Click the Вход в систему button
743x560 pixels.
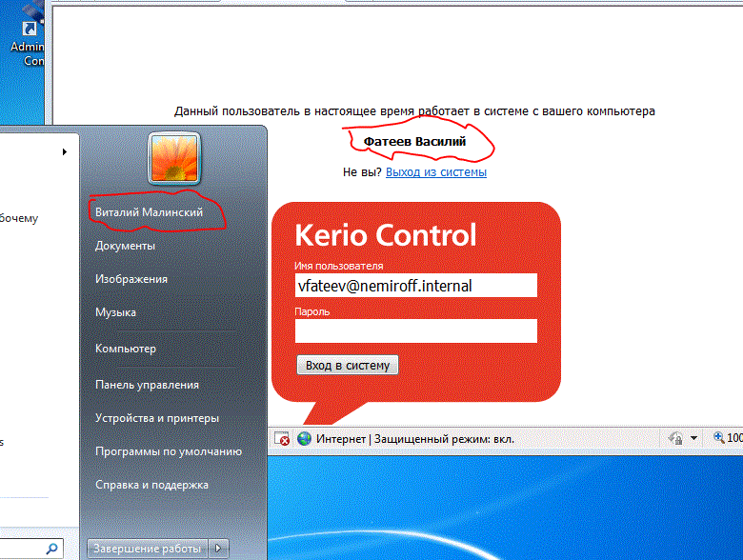click(348, 365)
